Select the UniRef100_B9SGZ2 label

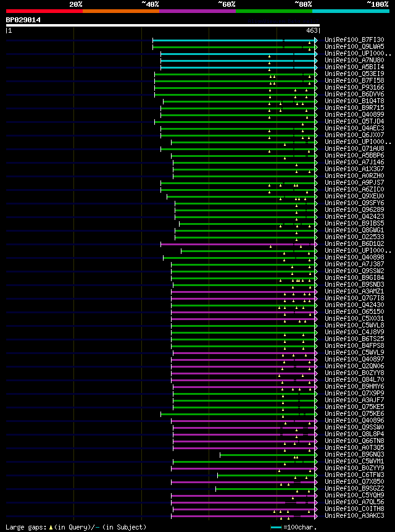tap(355, 488)
